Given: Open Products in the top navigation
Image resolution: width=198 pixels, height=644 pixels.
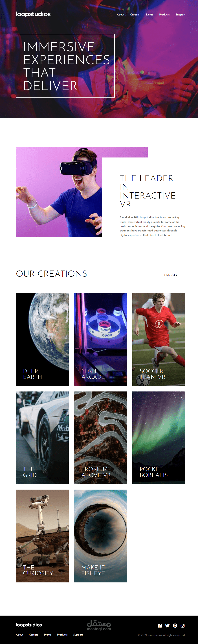Looking at the screenshot, I should [164, 15].
